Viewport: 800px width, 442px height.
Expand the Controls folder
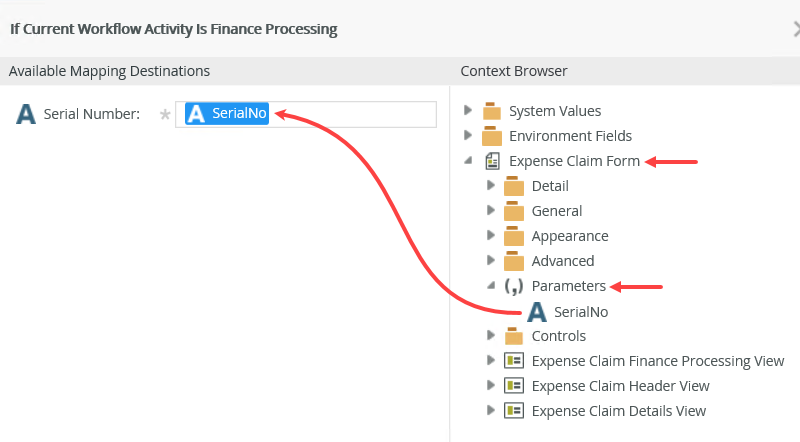[490, 336]
